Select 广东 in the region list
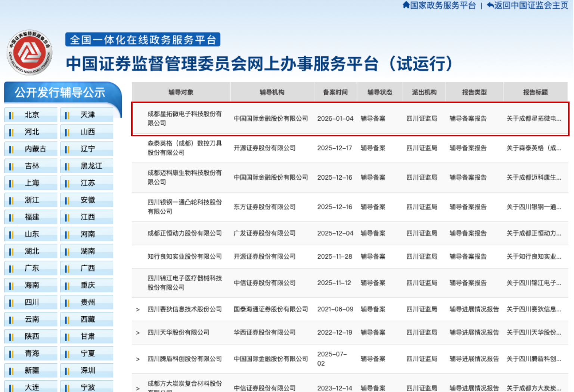The width and height of the screenshot is (574, 392). pos(32,268)
